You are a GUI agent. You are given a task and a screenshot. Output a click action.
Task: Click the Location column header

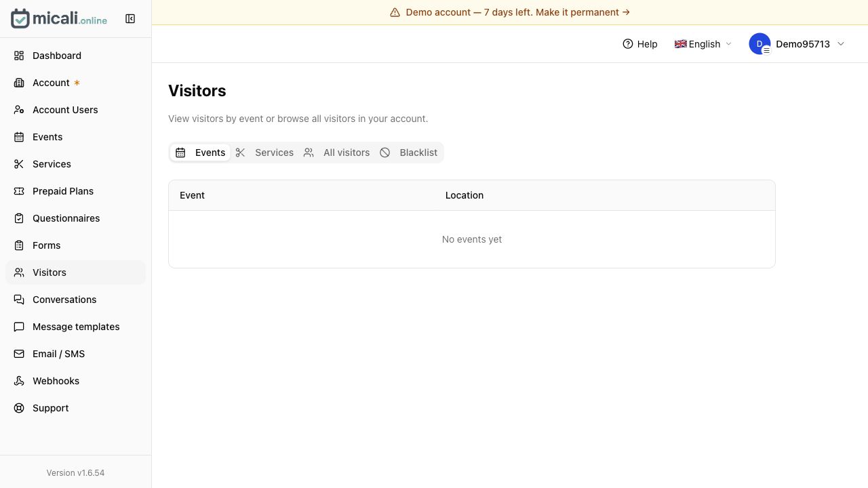click(465, 195)
